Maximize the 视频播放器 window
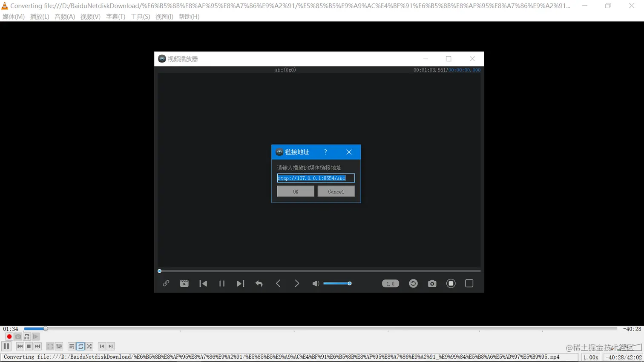 pos(448,59)
